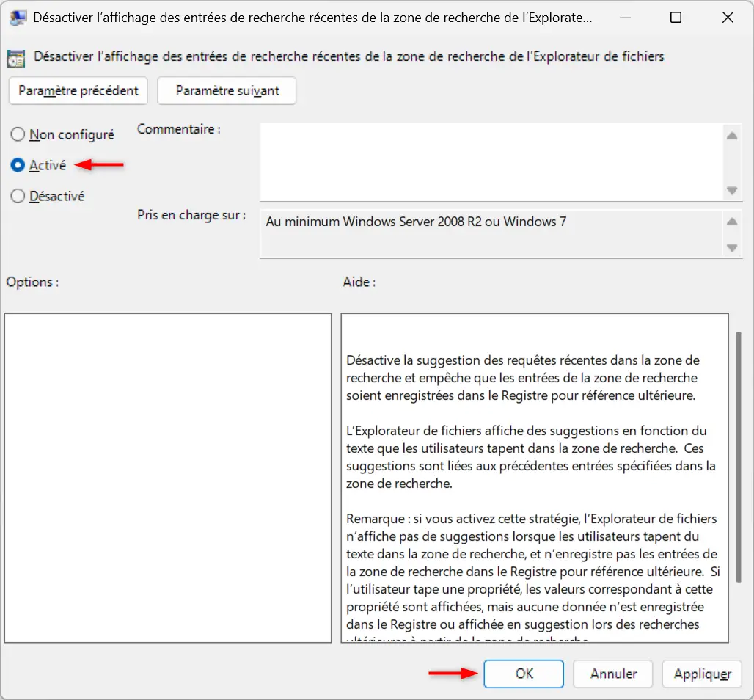Click the policy setting icon beside the heading
This screenshot has width=754, height=700.
coord(16,58)
